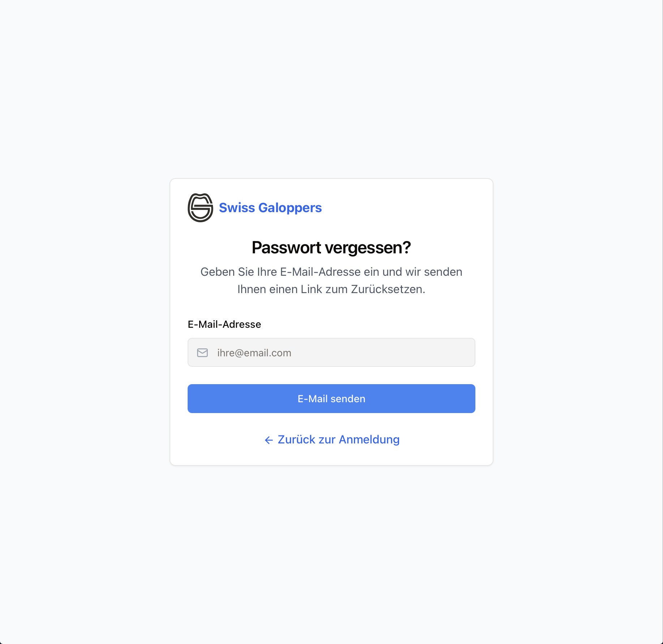Click the Swiss Galoppers horseshoe logo icon
This screenshot has width=663, height=644.
(x=200, y=208)
